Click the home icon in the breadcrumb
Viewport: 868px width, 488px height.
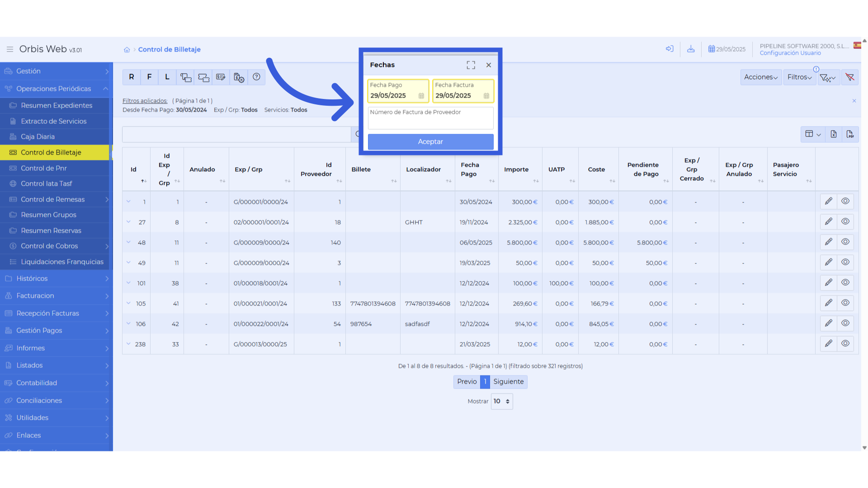point(127,50)
